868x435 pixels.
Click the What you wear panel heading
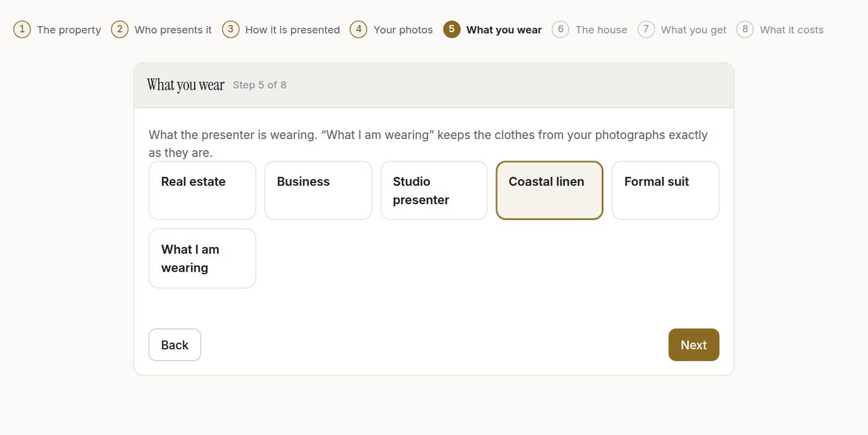185,85
